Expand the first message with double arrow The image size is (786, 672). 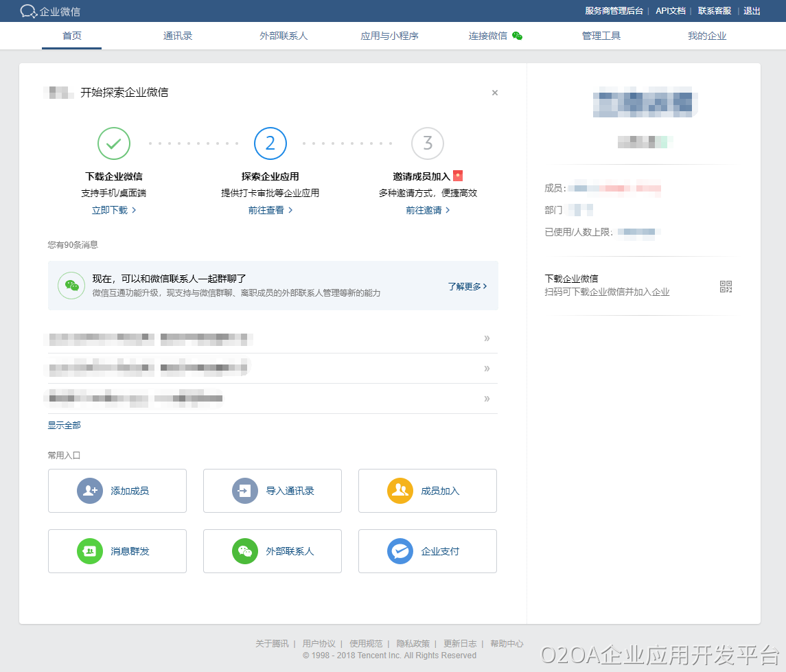coord(487,338)
